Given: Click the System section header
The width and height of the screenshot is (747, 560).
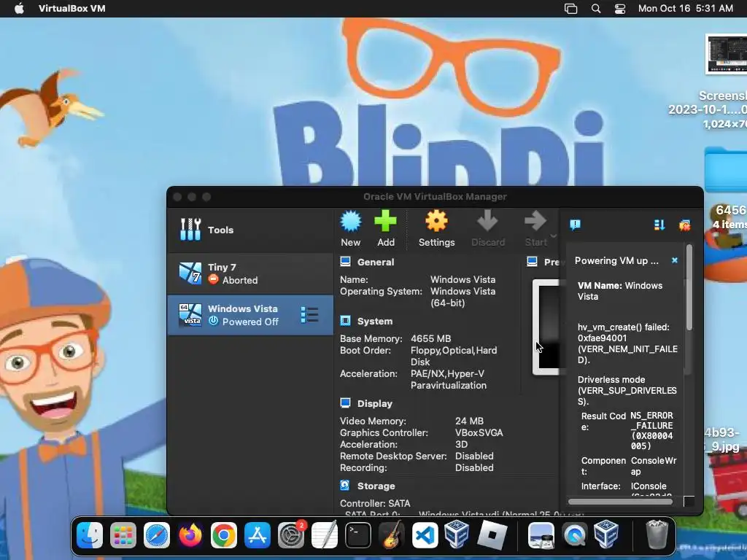Looking at the screenshot, I should coord(375,322).
